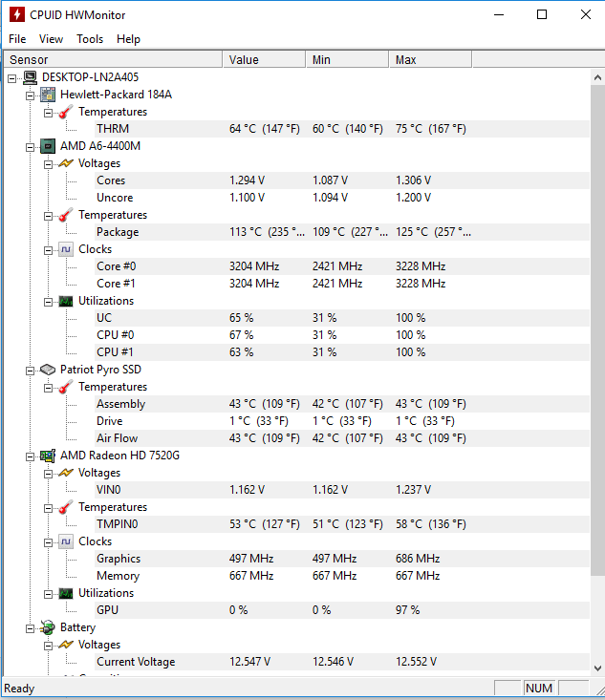Screen dimensions: 605x700
Task: Select the Assembly temperature row
Action: [342, 404]
